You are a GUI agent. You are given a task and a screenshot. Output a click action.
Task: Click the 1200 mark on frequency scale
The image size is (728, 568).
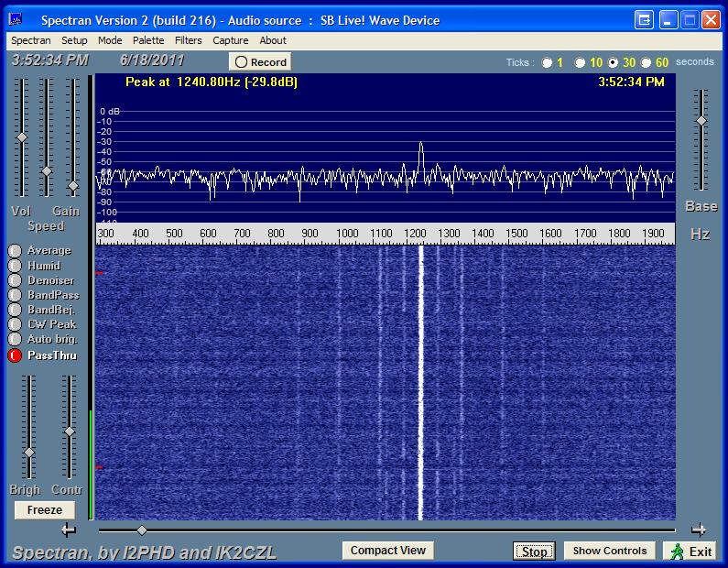point(415,233)
